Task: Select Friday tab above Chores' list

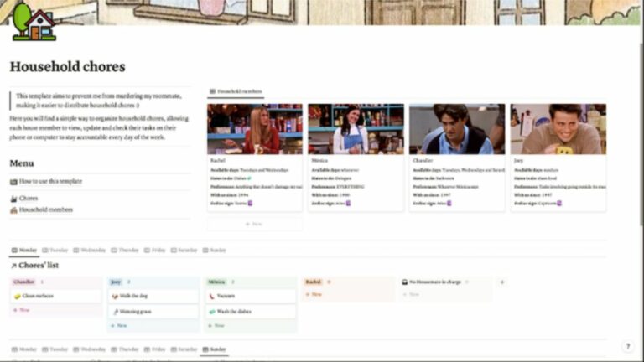Action: point(155,251)
